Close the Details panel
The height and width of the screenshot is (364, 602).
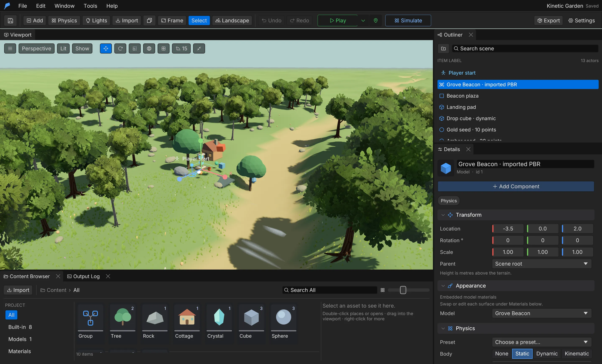point(468,149)
